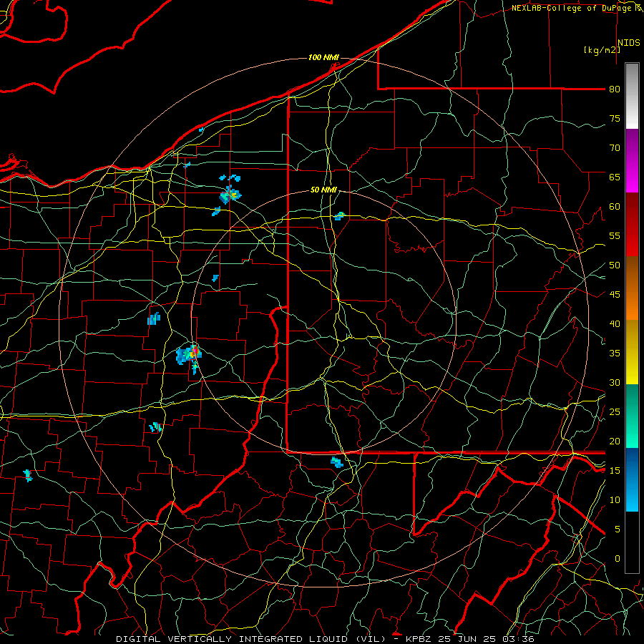This screenshot has height=644, width=644.
Task: Select the 55 value on the VIL scale
Action: [615, 236]
